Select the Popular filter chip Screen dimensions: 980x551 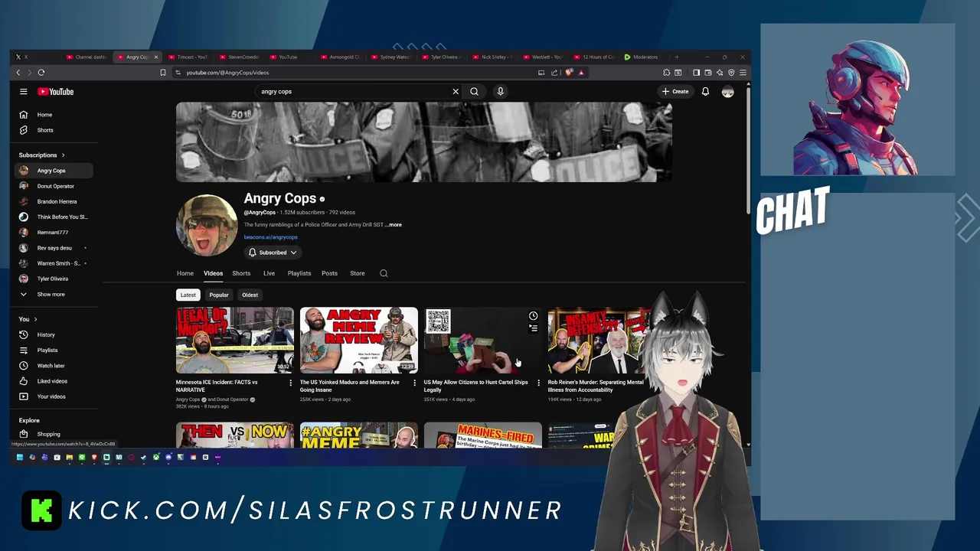(219, 295)
